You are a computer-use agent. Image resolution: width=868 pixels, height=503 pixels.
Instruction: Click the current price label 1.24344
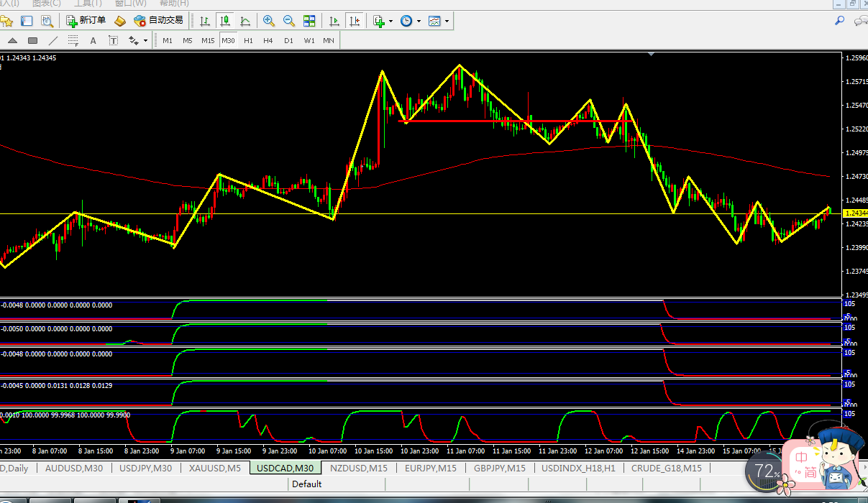(855, 213)
